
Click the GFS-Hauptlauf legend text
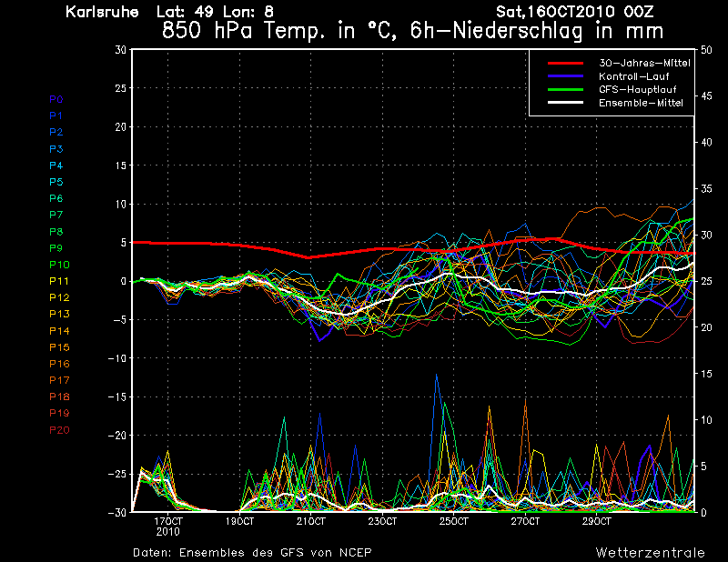pyautogui.click(x=638, y=89)
